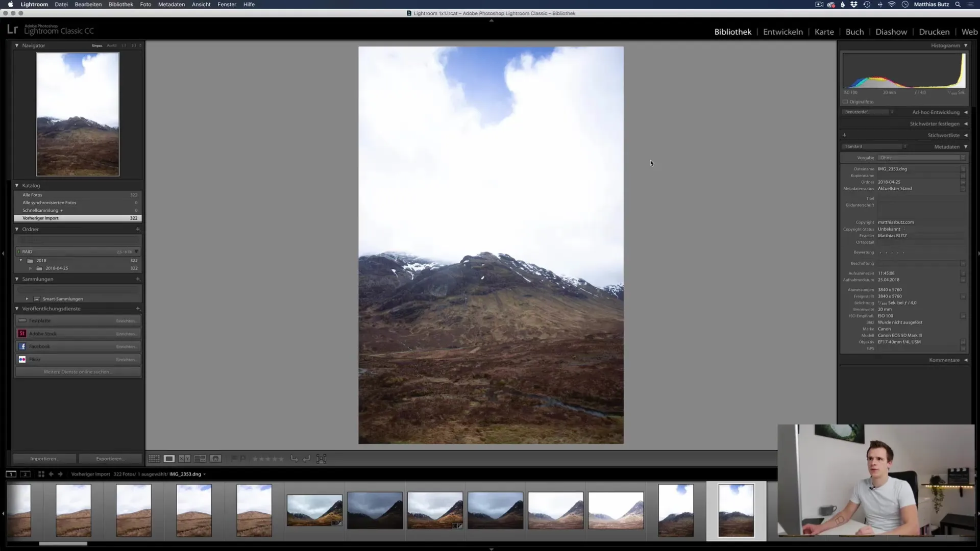This screenshot has height=551, width=980.
Task: Expand the Kommentare panel
Action: 966,360
